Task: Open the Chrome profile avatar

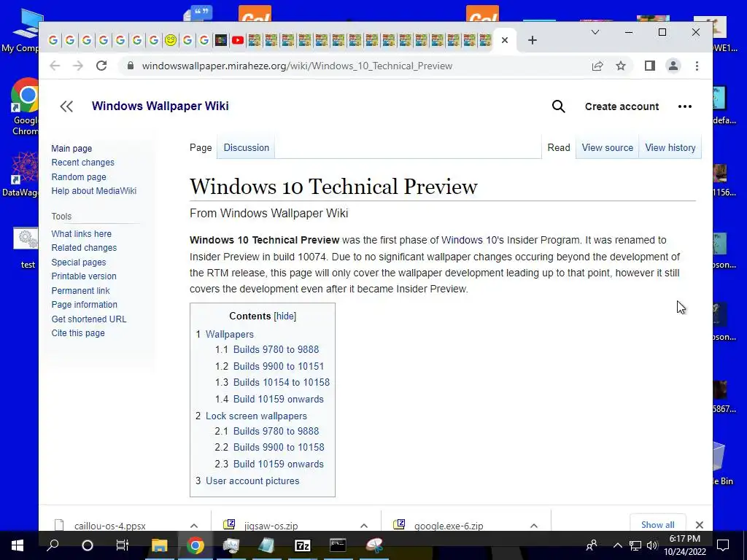Action: click(673, 66)
